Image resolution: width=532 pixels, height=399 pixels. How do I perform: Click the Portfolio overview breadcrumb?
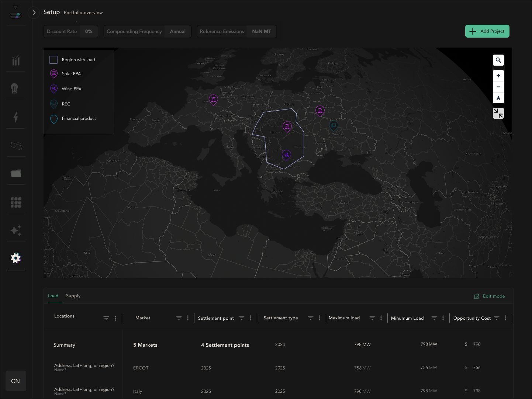[x=83, y=13]
